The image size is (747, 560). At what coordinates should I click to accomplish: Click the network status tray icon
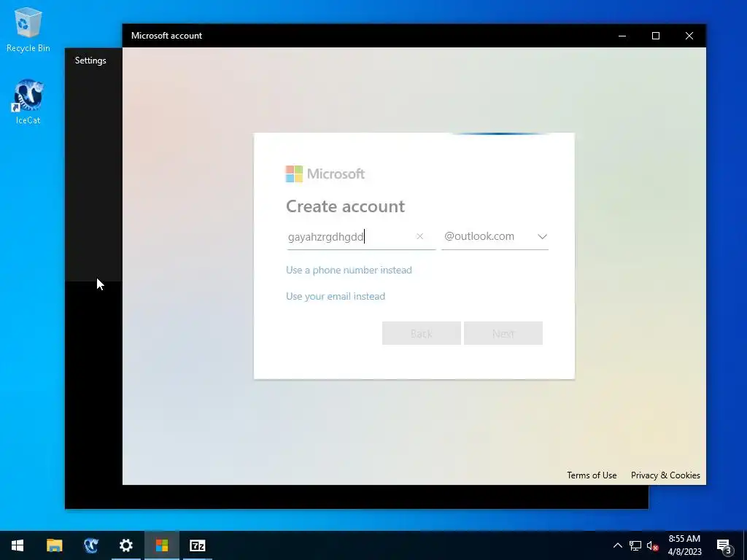click(x=635, y=545)
